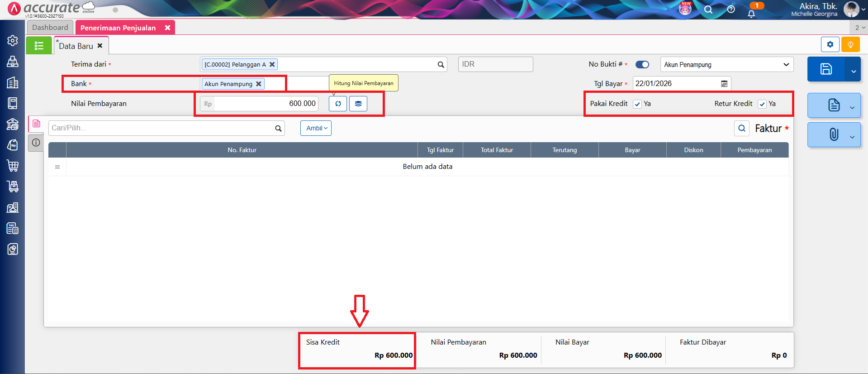Uncheck the Retur Kredit checkbox
Image resolution: width=868 pixels, height=374 pixels.
[762, 104]
